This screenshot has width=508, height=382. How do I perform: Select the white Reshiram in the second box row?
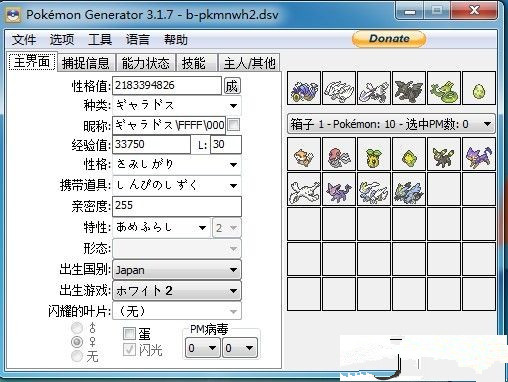click(304, 189)
